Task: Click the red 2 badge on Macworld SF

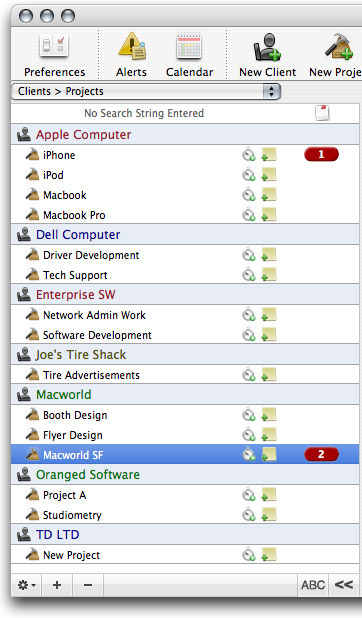Action: point(321,454)
